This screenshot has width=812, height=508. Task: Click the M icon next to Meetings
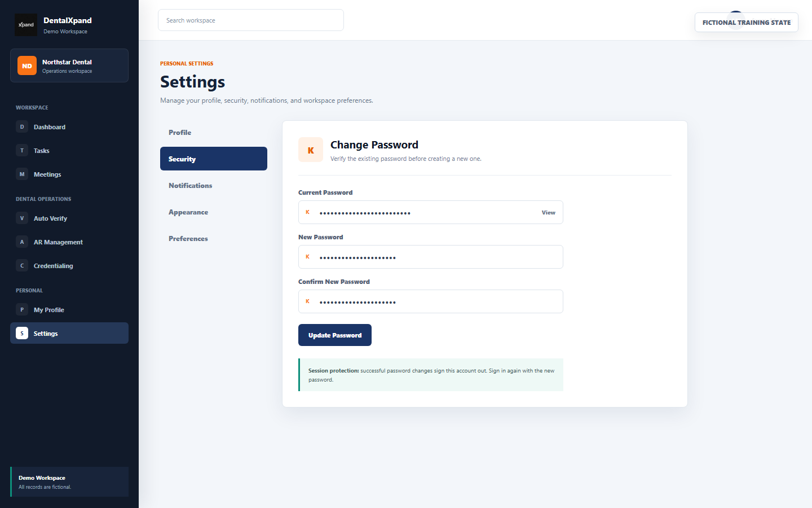tap(22, 174)
